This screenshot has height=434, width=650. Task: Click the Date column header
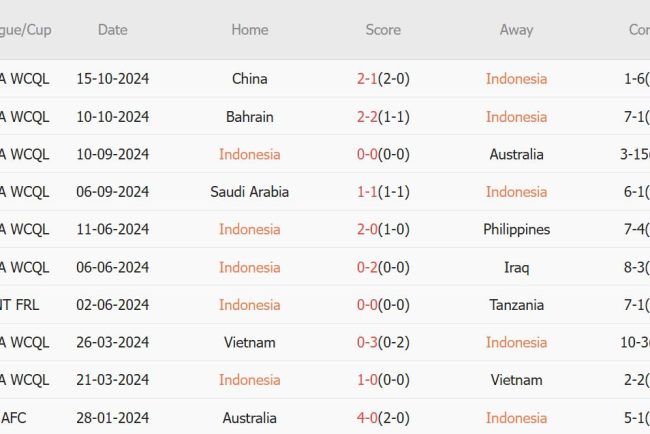coord(112,30)
